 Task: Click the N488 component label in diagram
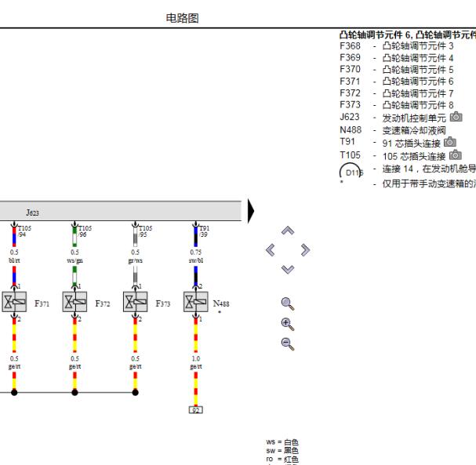[221, 303]
